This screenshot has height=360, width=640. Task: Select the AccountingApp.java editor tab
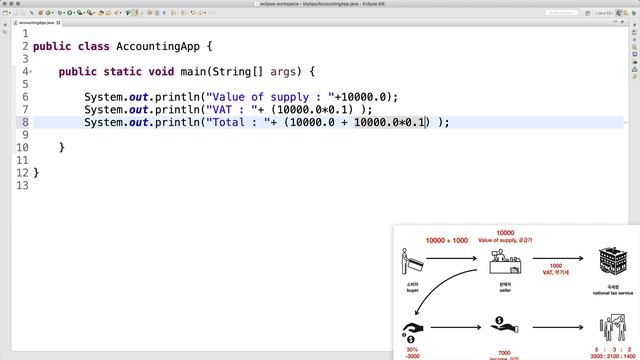(x=36, y=23)
